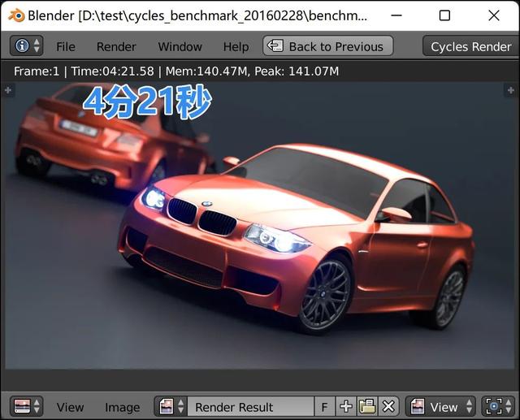Click the rendered BMW car image
Image resolution: width=520 pixels, height=420 pixels.
259,225
